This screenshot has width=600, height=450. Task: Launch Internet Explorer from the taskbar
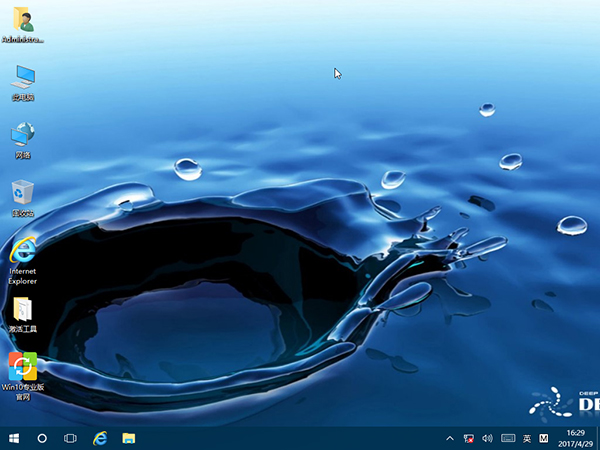[100, 438]
